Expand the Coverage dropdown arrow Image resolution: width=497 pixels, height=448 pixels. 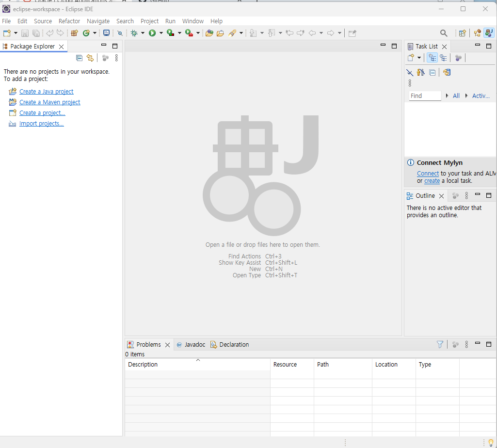179,33
